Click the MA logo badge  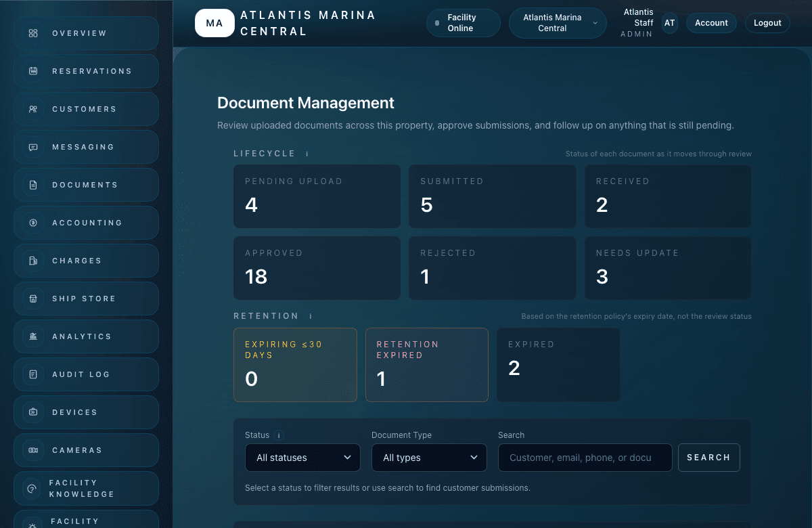click(215, 23)
